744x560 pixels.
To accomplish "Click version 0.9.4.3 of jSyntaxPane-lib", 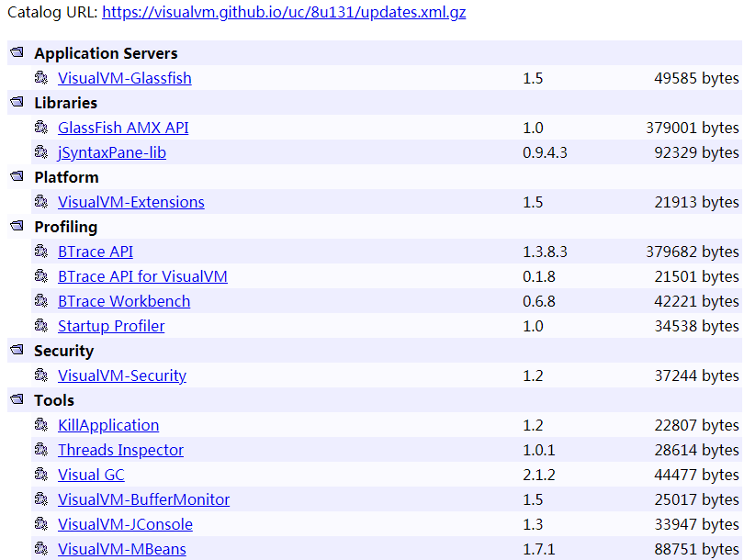I will pos(545,152).
